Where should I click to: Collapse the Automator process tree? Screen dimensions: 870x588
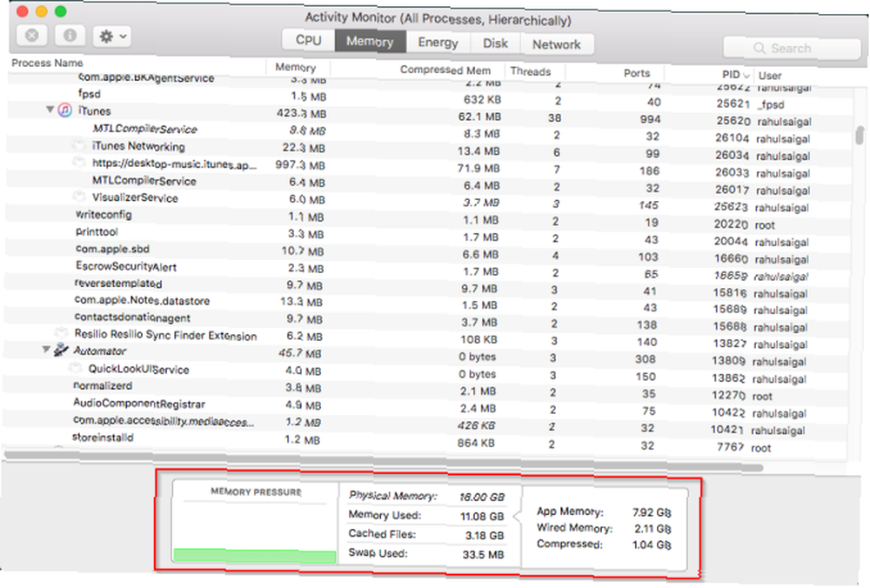(x=46, y=349)
